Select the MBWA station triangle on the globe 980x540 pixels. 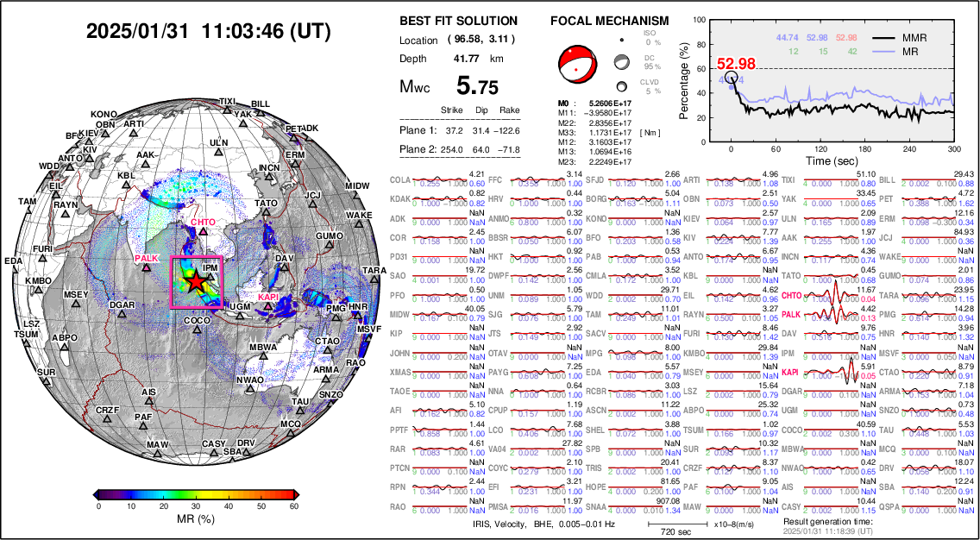(x=263, y=356)
